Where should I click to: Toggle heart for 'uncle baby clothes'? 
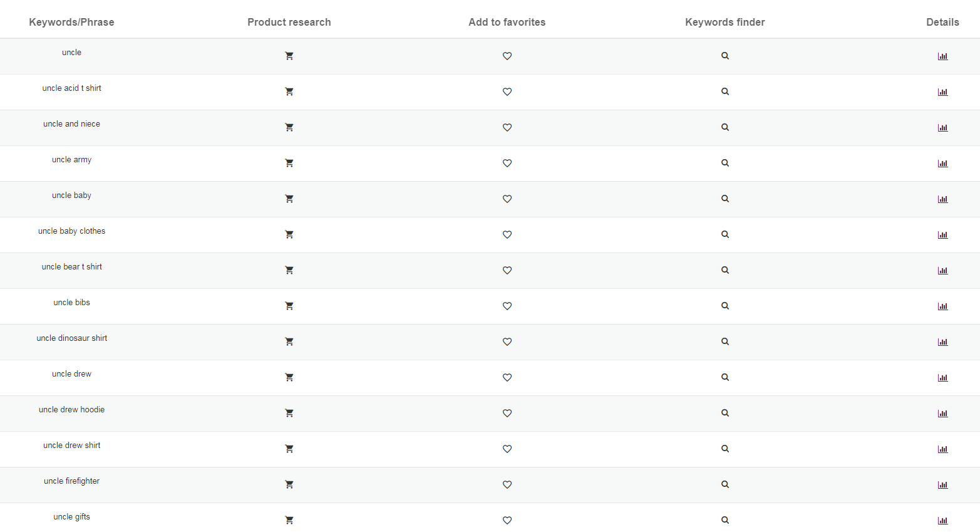click(x=507, y=234)
